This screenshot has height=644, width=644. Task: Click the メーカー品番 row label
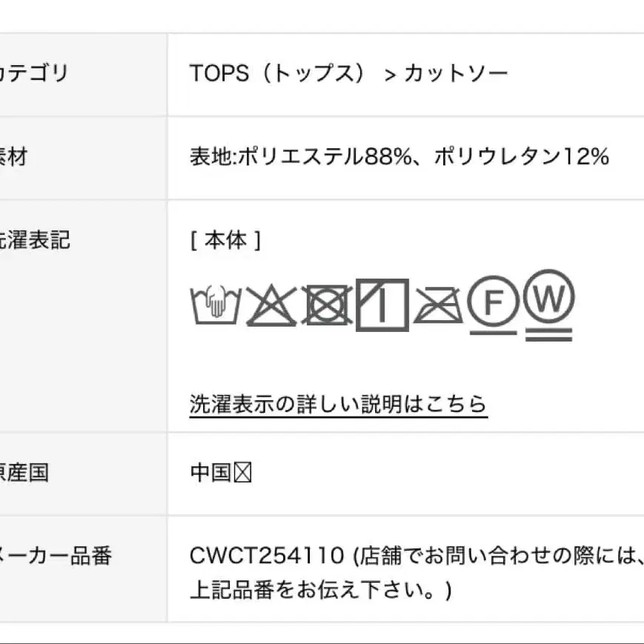coord(55,556)
